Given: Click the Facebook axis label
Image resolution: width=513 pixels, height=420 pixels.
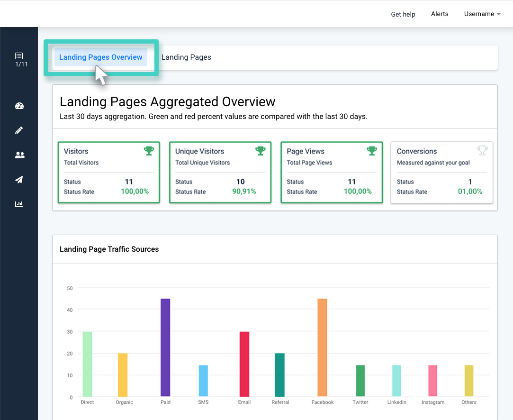Looking at the screenshot, I should coord(323,402).
